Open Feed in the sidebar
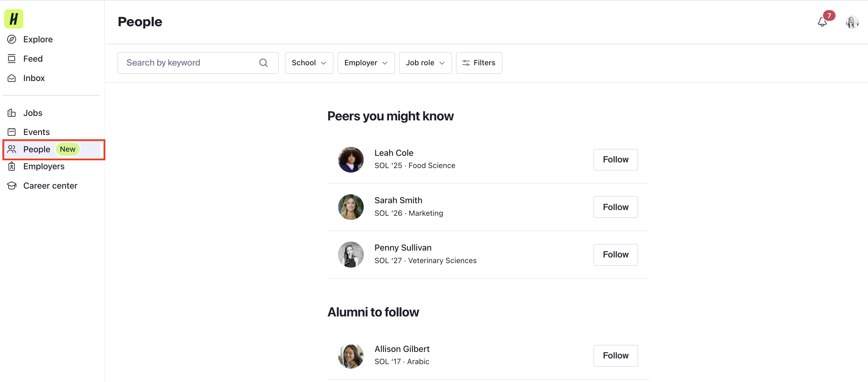Viewport: 868px width, 382px height. 33,59
